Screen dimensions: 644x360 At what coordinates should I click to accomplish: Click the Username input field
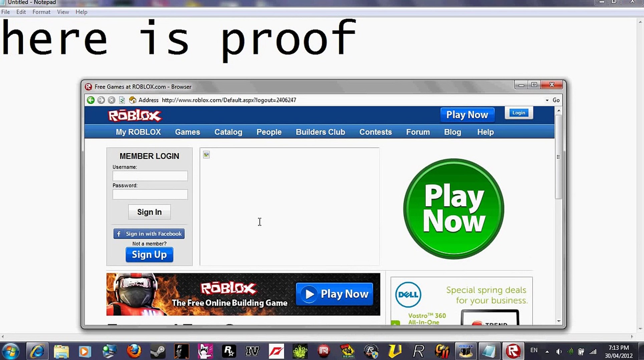coord(149,175)
